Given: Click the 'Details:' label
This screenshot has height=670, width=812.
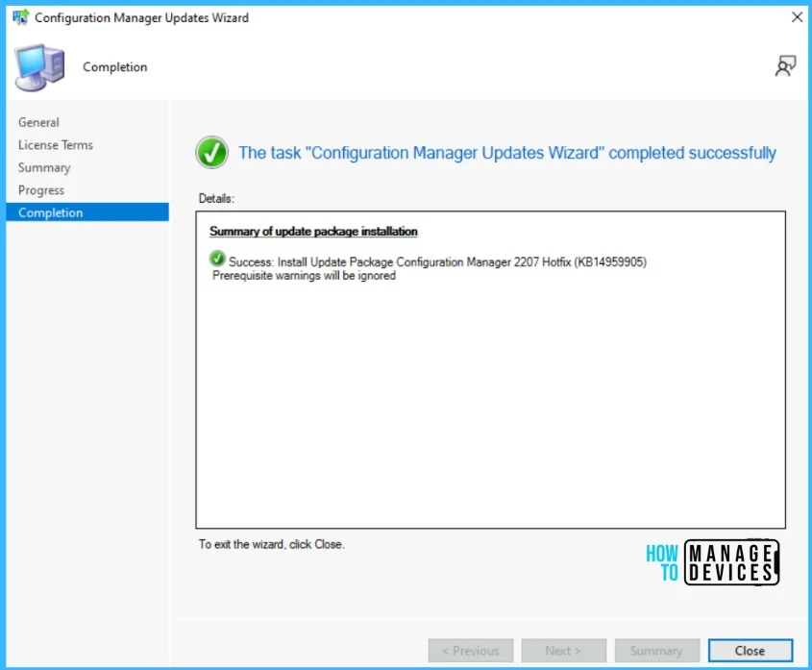Looking at the screenshot, I should pyautogui.click(x=216, y=198).
